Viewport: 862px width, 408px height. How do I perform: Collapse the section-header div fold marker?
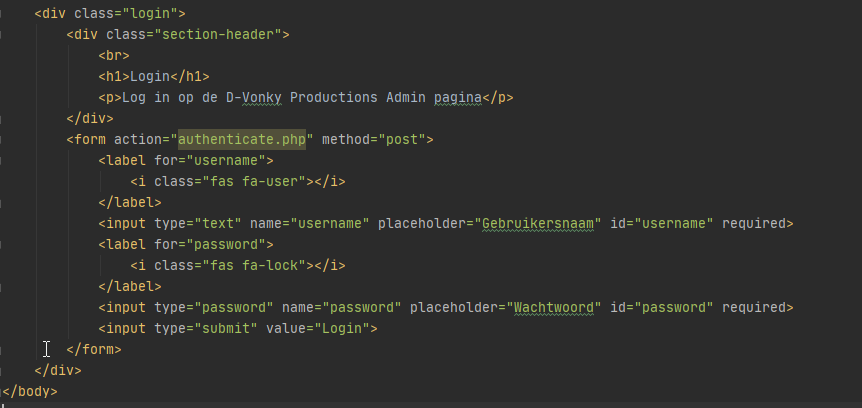[3, 35]
